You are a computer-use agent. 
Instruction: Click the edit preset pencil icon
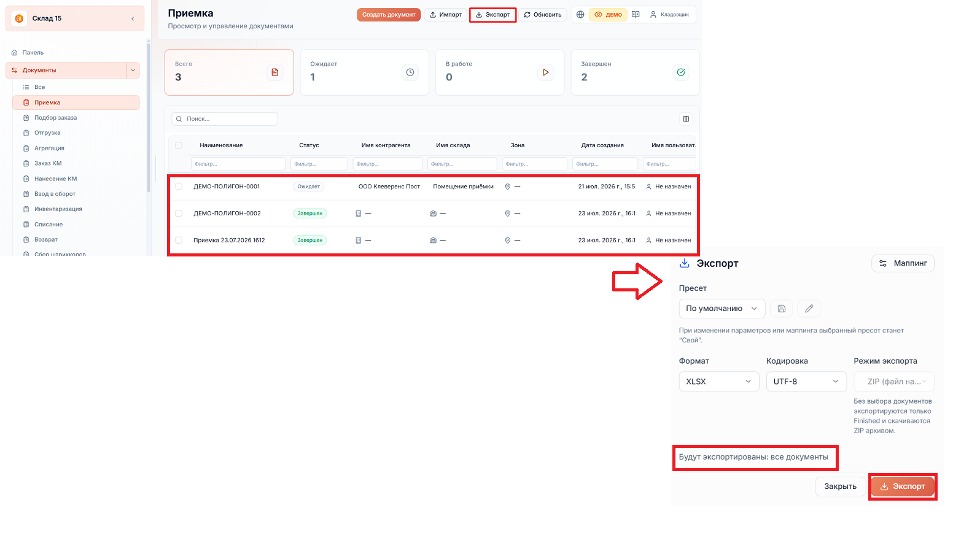[x=809, y=309]
